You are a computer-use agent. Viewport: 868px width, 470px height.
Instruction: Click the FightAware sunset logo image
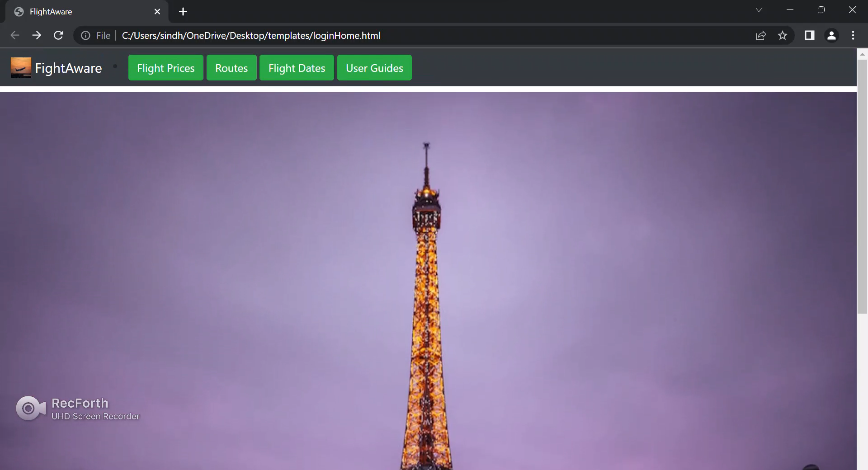[x=20, y=67]
